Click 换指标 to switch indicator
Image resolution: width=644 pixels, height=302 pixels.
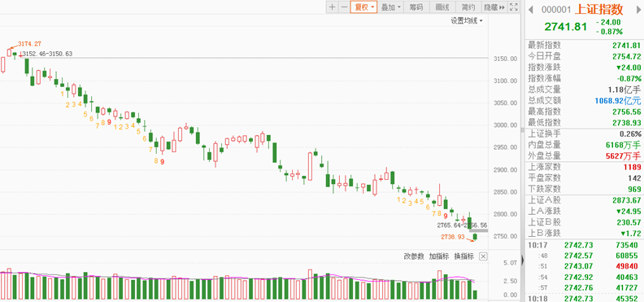[464, 256]
